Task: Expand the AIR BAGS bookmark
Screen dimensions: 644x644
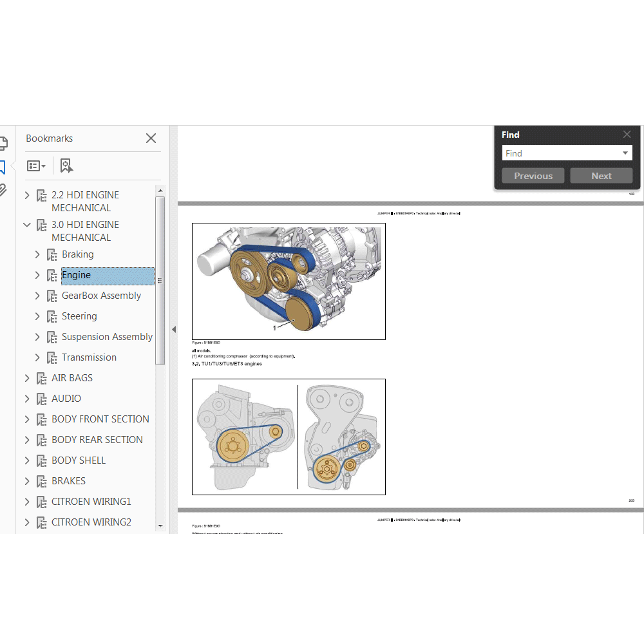Action: (27, 378)
